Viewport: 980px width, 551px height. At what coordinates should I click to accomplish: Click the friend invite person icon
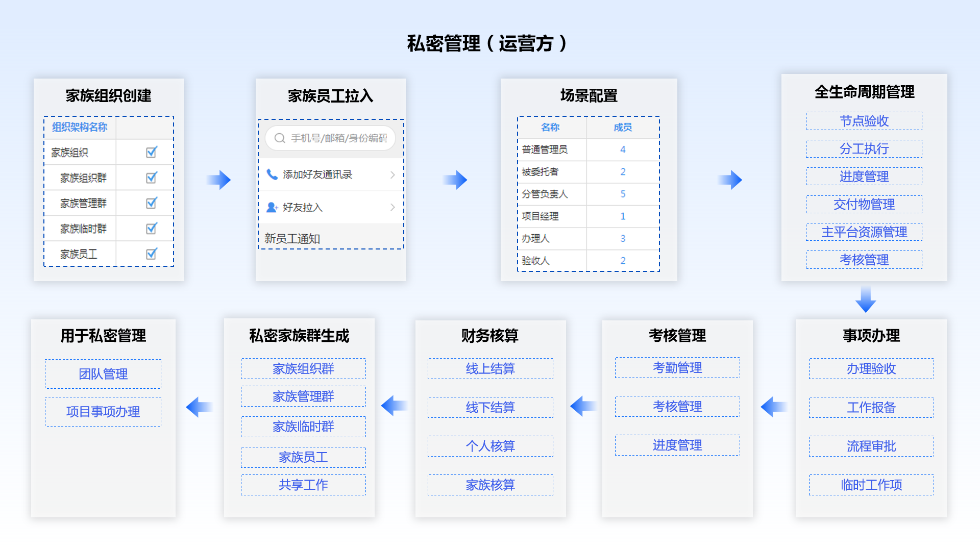click(272, 207)
